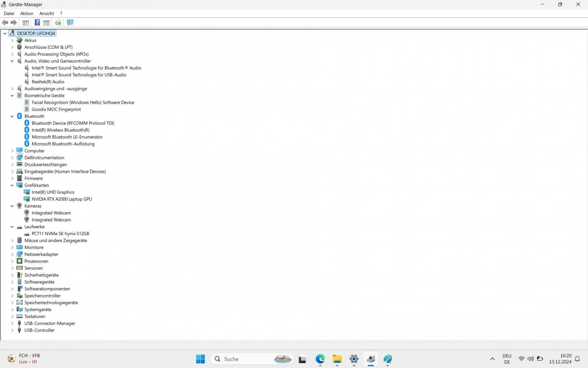The height and width of the screenshot is (368, 588).
Task: Click the Windows Start button
Action: pos(200,359)
